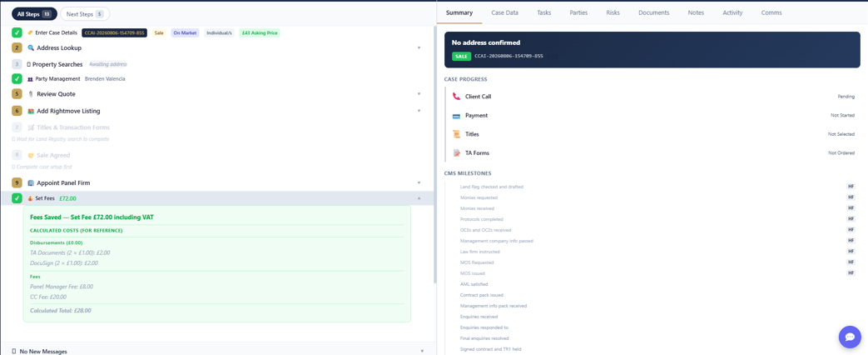Select step number 5 badge
This screenshot has height=355, width=868.
pos(17,93)
